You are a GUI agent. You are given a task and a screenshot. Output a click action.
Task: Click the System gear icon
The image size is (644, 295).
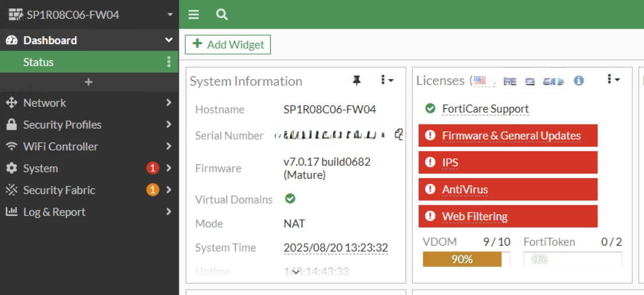[12, 168]
